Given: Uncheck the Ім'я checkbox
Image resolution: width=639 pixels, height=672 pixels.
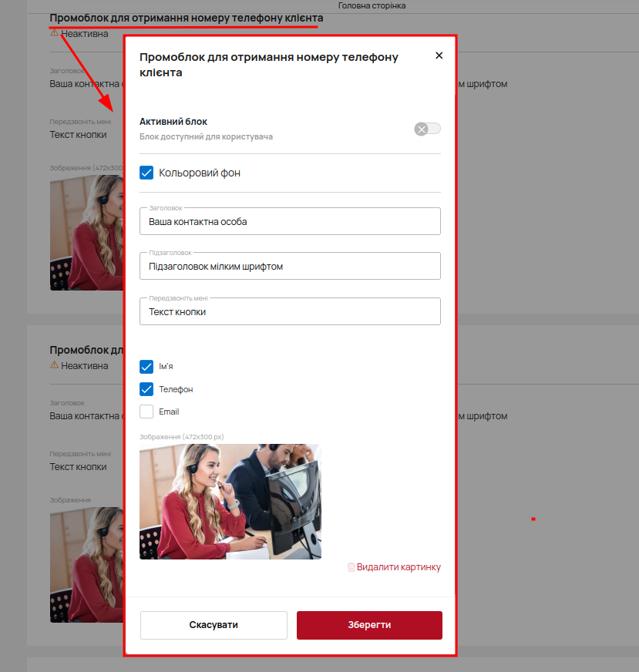Looking at the screenshot, I should click(x=146, y=366).
